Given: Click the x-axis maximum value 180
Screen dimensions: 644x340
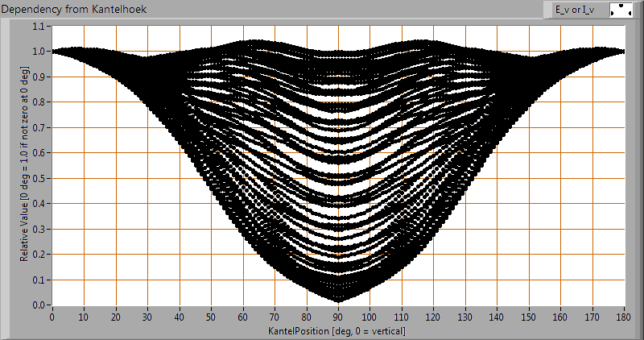Looking at the screenshot, I should (623, 318).
